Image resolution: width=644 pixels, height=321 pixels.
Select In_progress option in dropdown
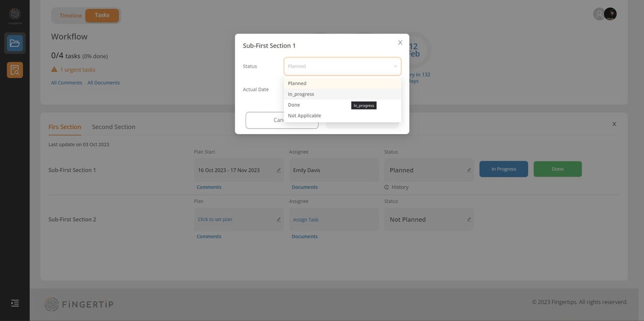(x=343, y=94)
